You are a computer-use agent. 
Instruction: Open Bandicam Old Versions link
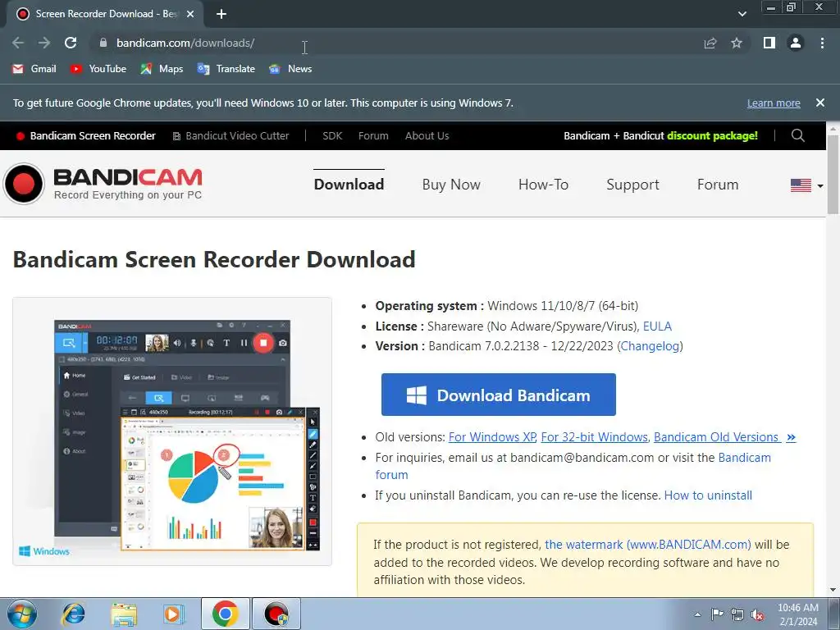click(x=725, y=437)
